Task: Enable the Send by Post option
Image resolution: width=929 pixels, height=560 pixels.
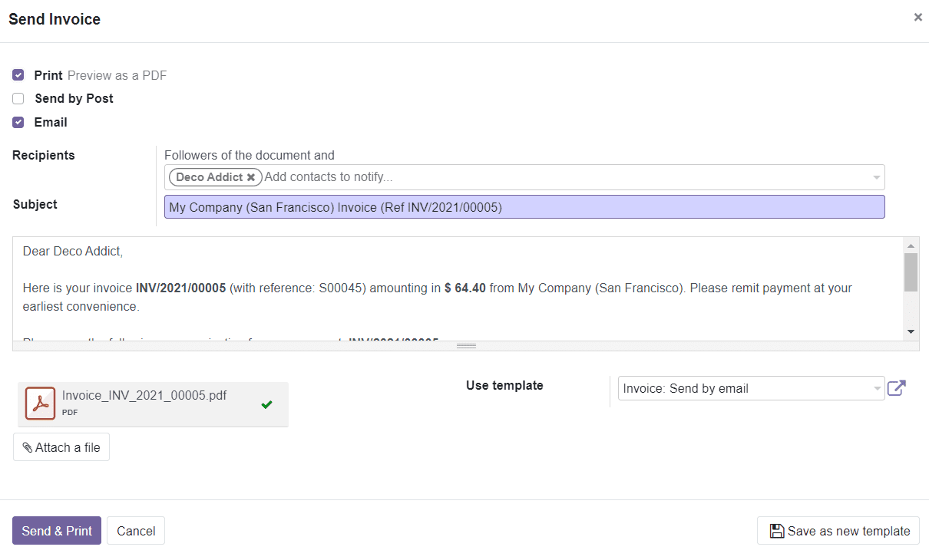Action: point(18,98)
